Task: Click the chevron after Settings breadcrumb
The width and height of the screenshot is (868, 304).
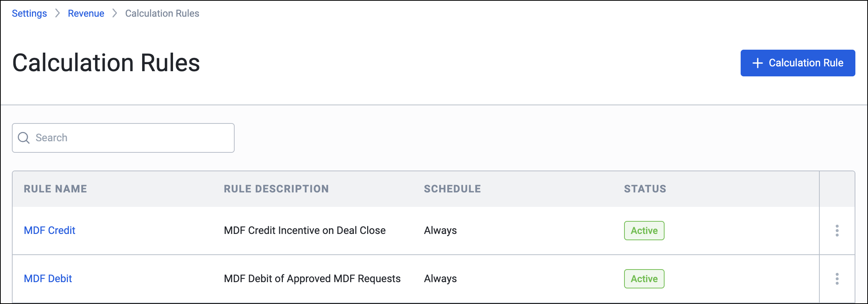Action: [57, 13]
